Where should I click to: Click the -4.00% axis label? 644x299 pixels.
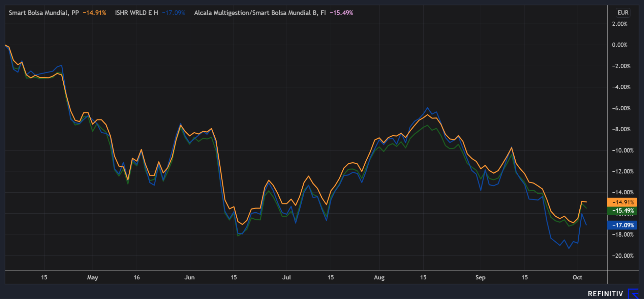pos(621,87)
